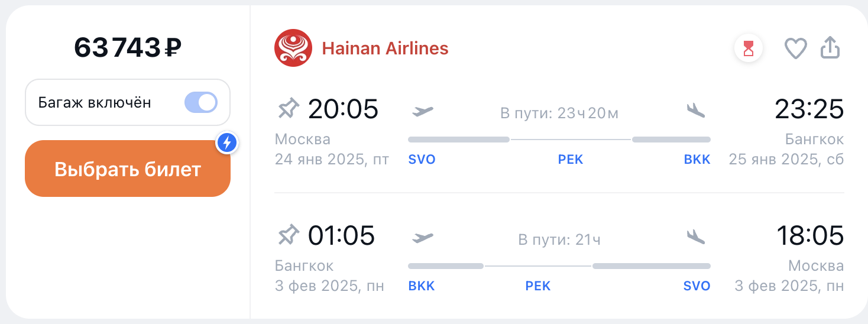The width and height of the screenshot is (868, 324).
Task: Click the outbound route progress bar
Action: [559, 140]
